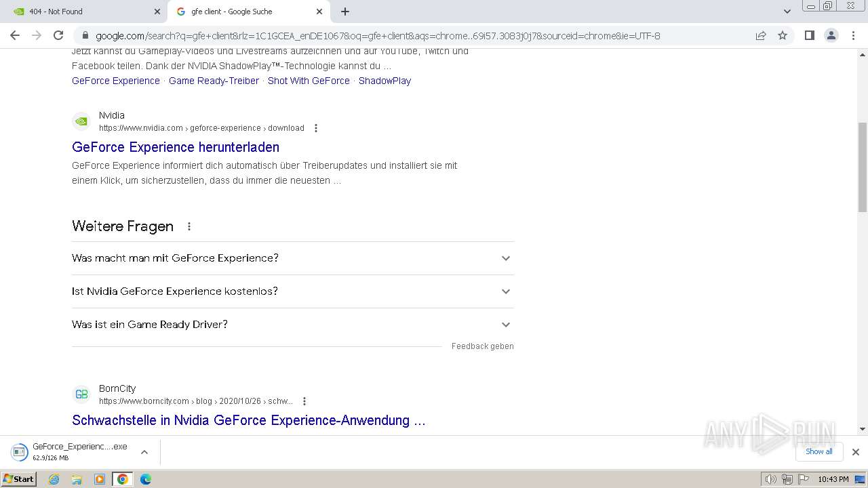Open the Game Ready-Treiber sitelink

(x=214, y=81)
